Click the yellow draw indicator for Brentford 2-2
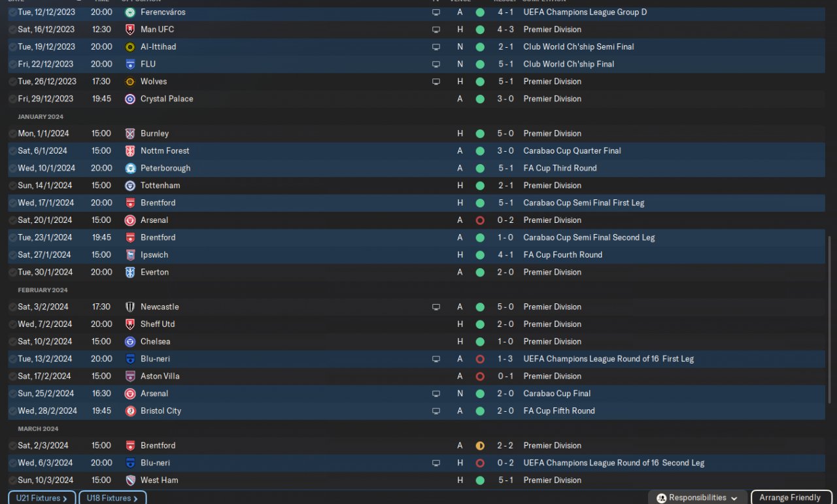Viewport: 837px width, 504px height. pos(480,445)
